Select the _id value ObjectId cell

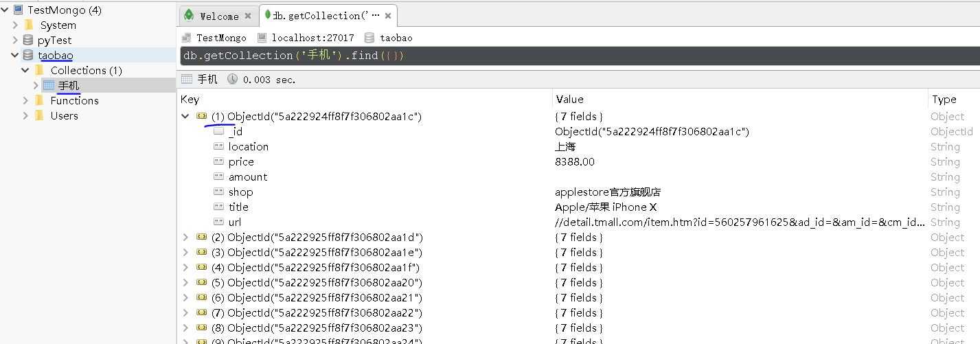point(652,131)
